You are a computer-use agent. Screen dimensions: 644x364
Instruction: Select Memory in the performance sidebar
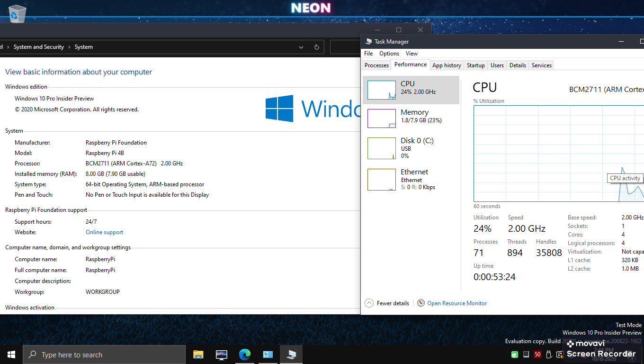point(411,118)
